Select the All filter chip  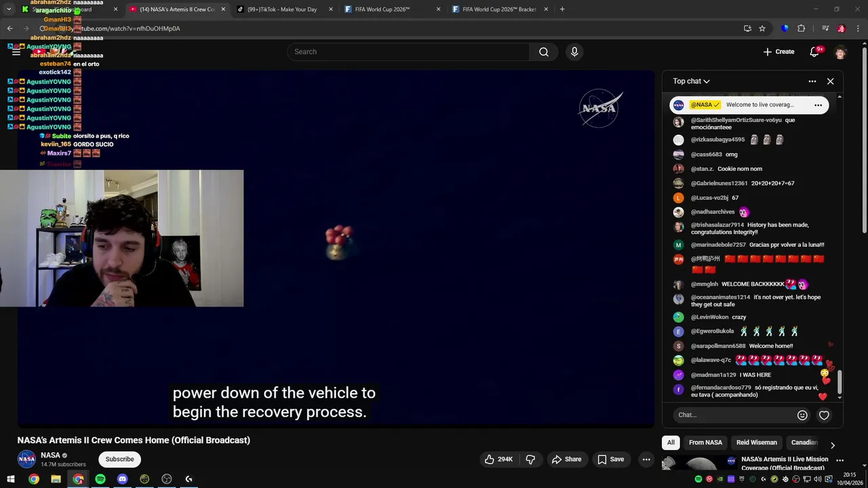click(671, 443)
